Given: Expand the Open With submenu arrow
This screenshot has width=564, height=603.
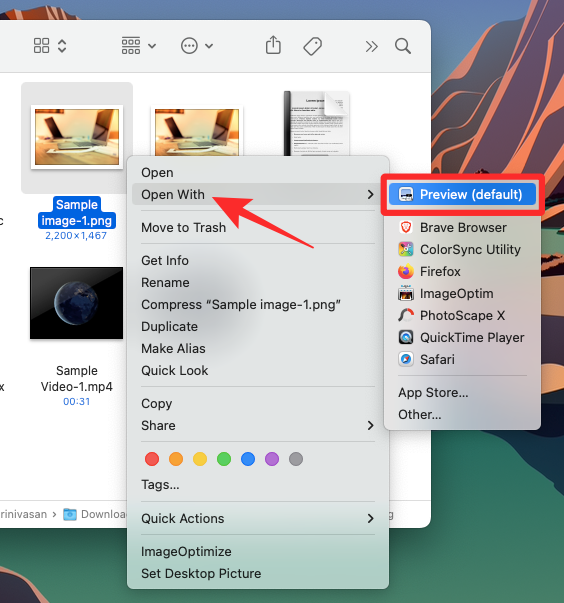Looking at the screenshot, I should point(370,194).
